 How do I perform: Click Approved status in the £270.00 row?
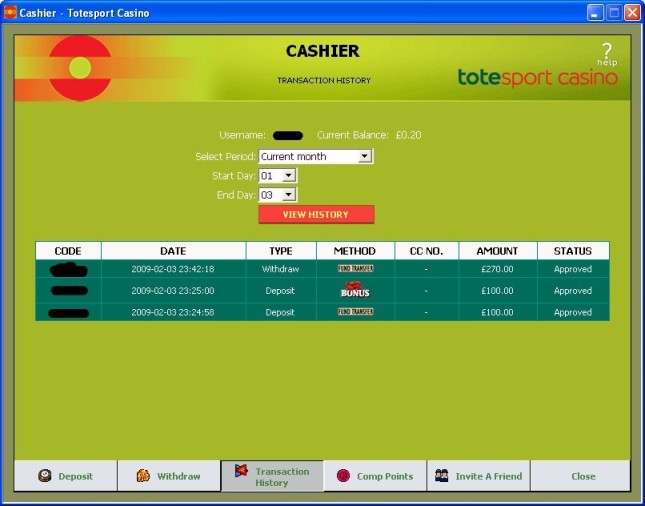(x=573, y=269)
